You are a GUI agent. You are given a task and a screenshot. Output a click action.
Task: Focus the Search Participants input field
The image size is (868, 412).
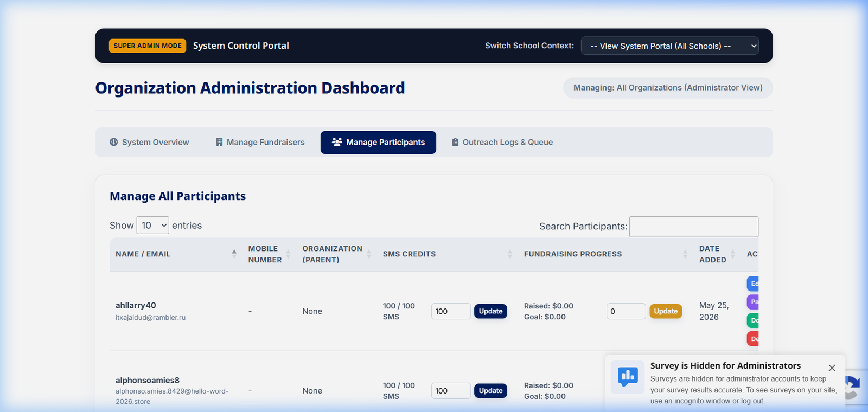694,227
